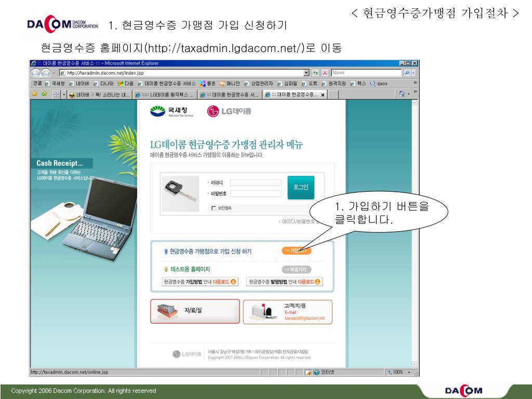The height and width of the screenshot is (399, 532).
Task: Open the 고/객/지/원 mailbox panel
Action: [x=288, y=312]
